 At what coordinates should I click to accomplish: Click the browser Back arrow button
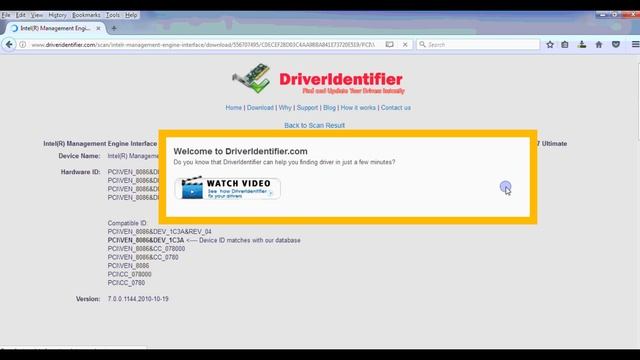click(x=9, y=44)
